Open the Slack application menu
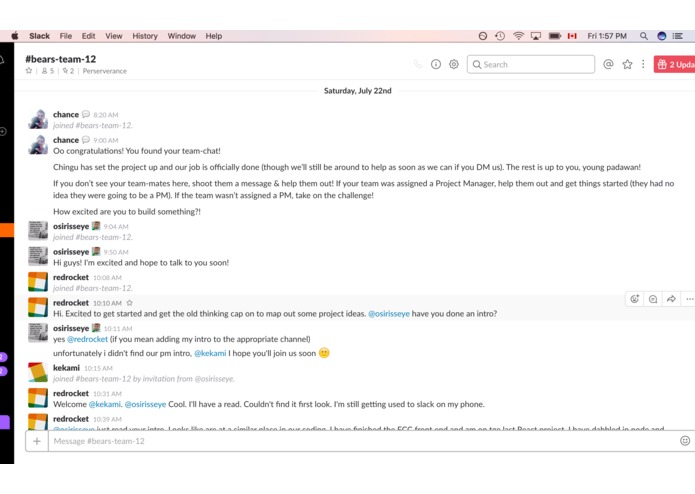 pyautogui.click(x=39, y=36)
